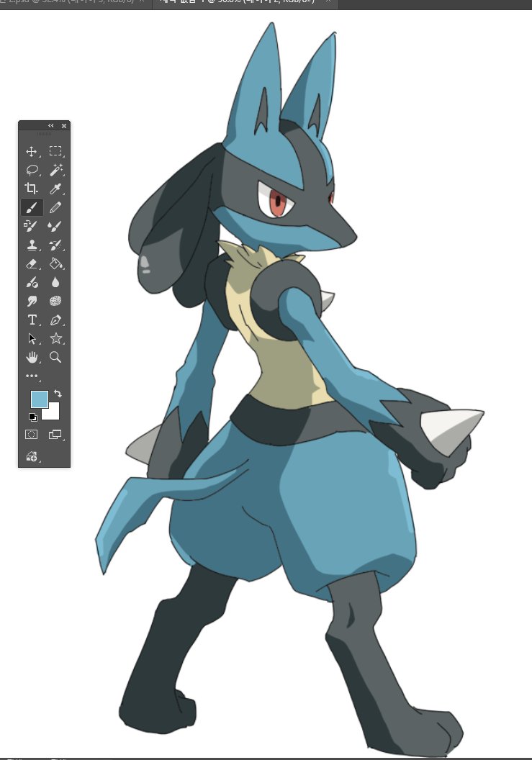Change the screen mode
Viewport: 532px width, 760px height.
point(55,434)
